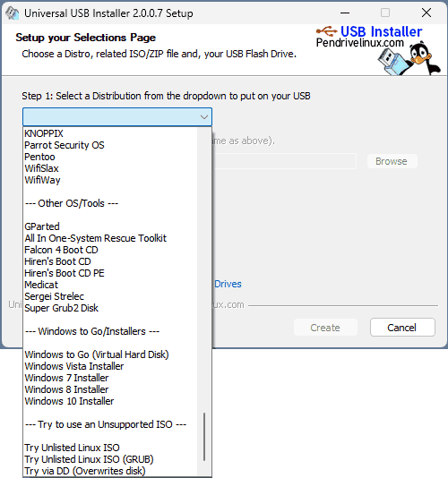
Task: Select Windows 8 Installer
Action: pyautogui.click(x=66, y=389)
